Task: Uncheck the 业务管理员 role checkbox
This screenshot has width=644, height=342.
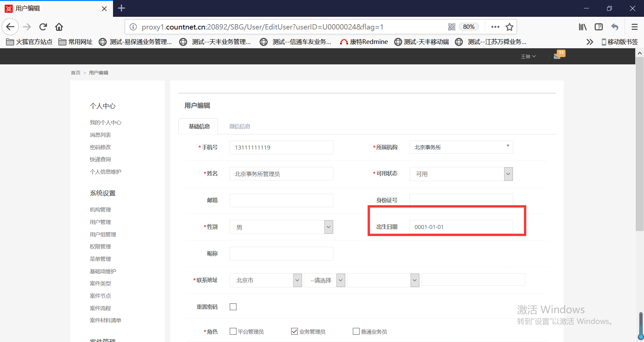Action: 294,331
